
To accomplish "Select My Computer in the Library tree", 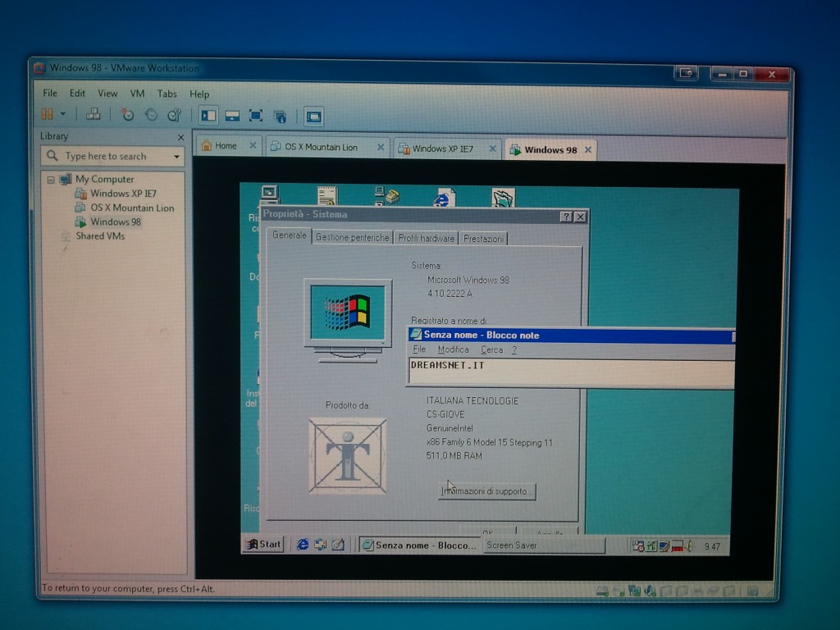I will [x=104, y=179].
